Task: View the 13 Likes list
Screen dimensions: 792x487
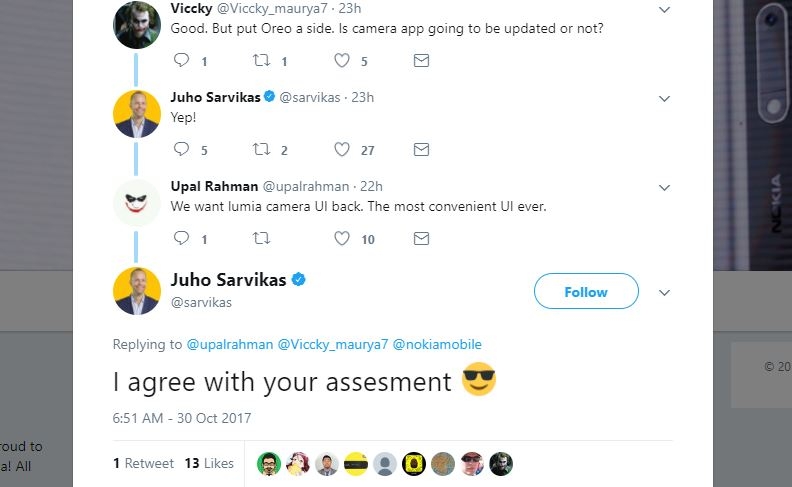Action: click(x=209, y=463)
